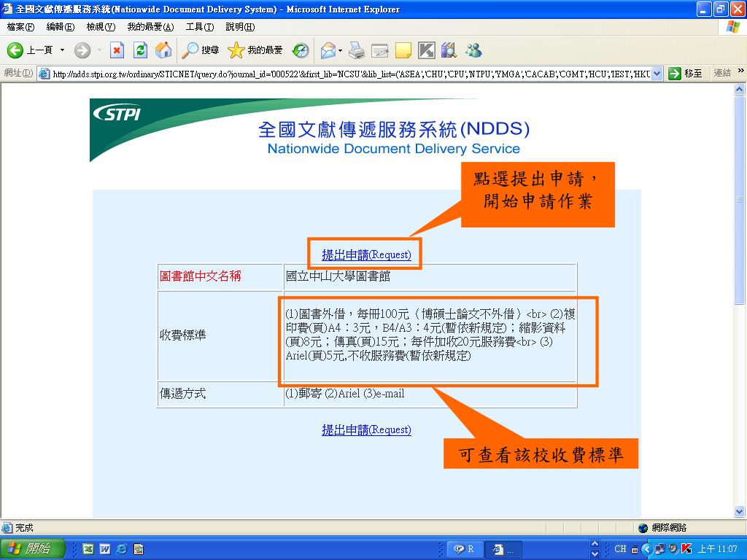The image size is (747, 560).
Task: Click the bottom 提出申請(Request) link
Action: (366, 430)
